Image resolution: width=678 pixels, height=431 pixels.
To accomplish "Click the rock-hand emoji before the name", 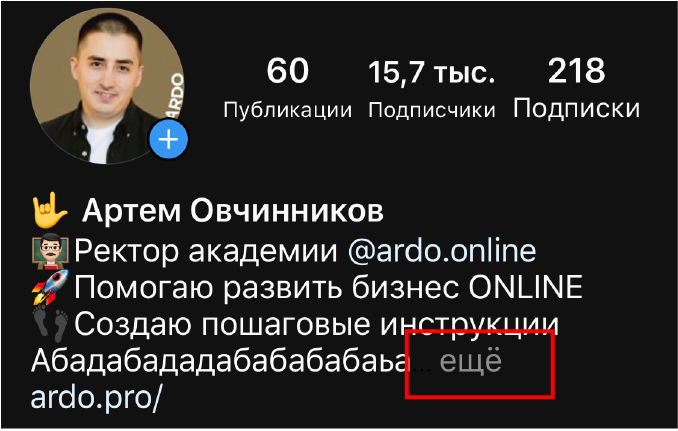I will tap(50, 211).
